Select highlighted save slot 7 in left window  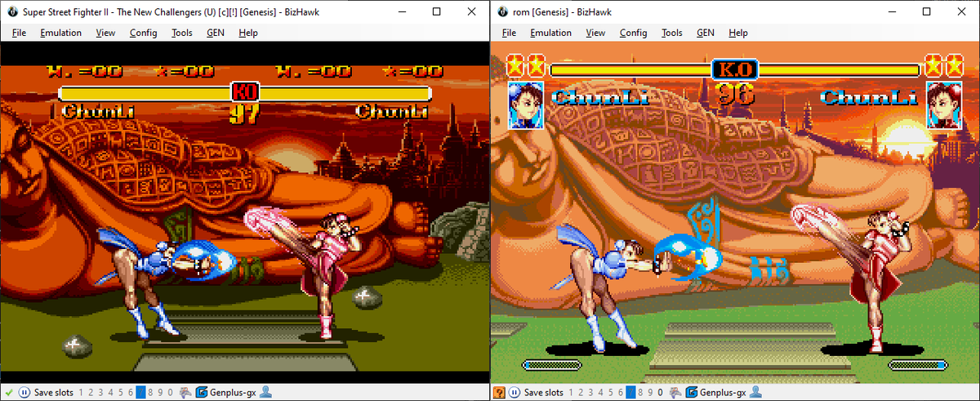tap(140, 393)
